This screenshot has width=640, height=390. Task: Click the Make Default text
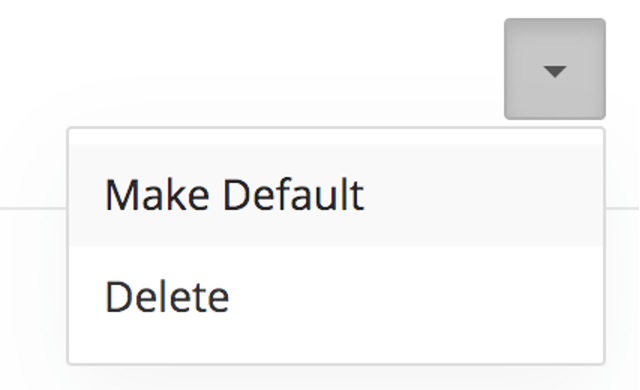[x=234, y=195]
